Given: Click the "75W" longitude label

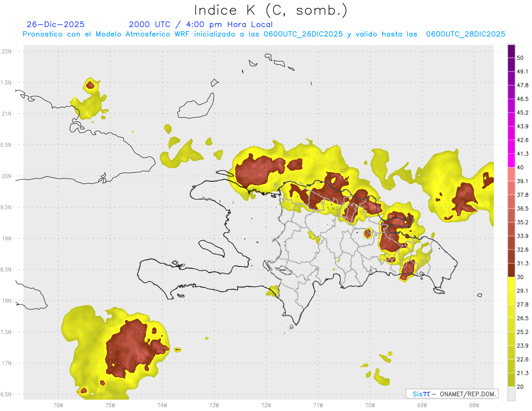Looking at the screenshot, I should [110, 405].
